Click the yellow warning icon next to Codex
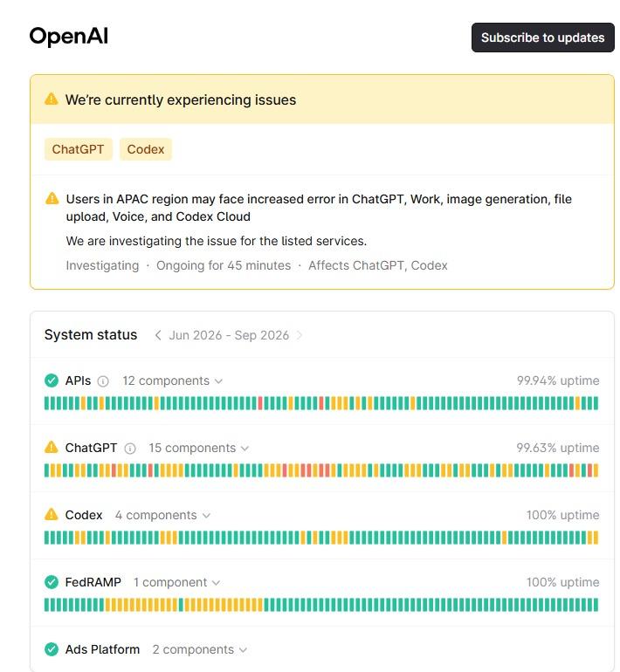Viewport: 620px width, 672px height. (51, 514)
